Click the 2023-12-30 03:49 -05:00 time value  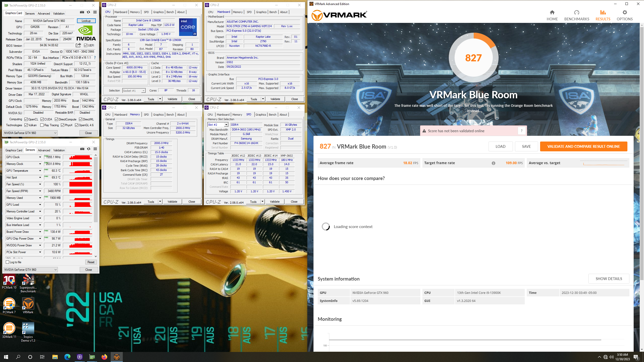point(579,293)
